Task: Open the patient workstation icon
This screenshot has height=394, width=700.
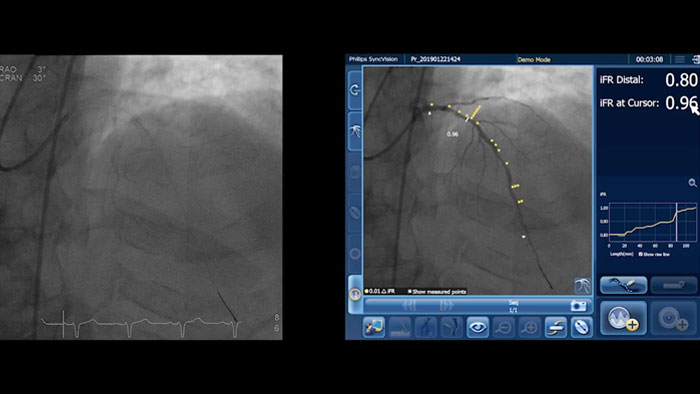Action: point(374,328)
